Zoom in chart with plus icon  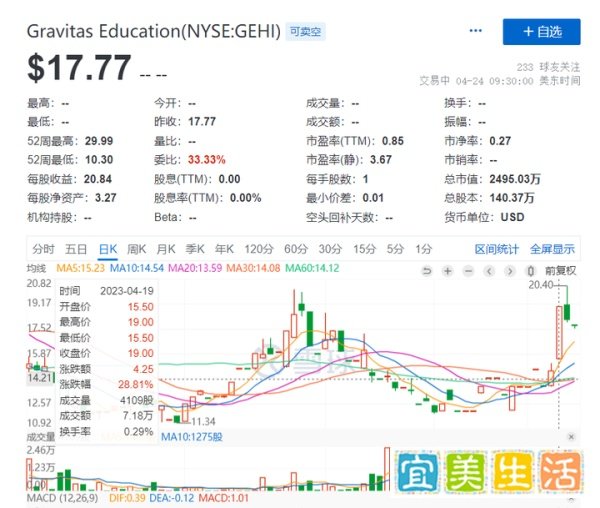(447, 271)
